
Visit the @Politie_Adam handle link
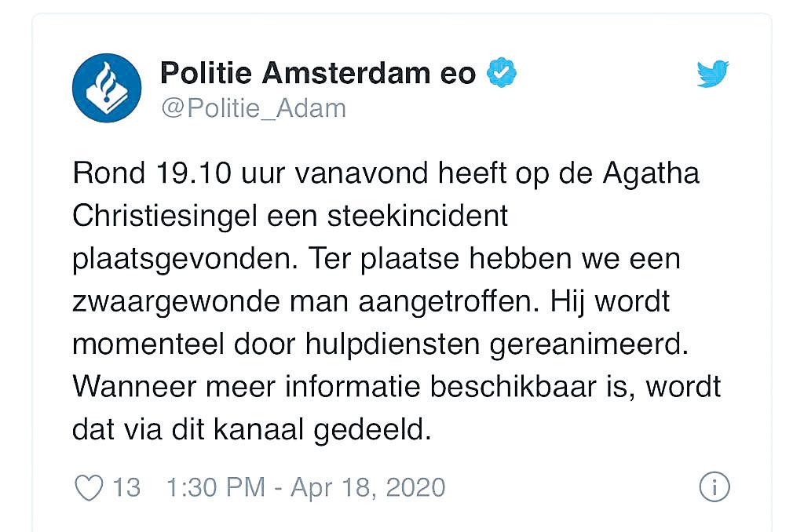point(254,108)
